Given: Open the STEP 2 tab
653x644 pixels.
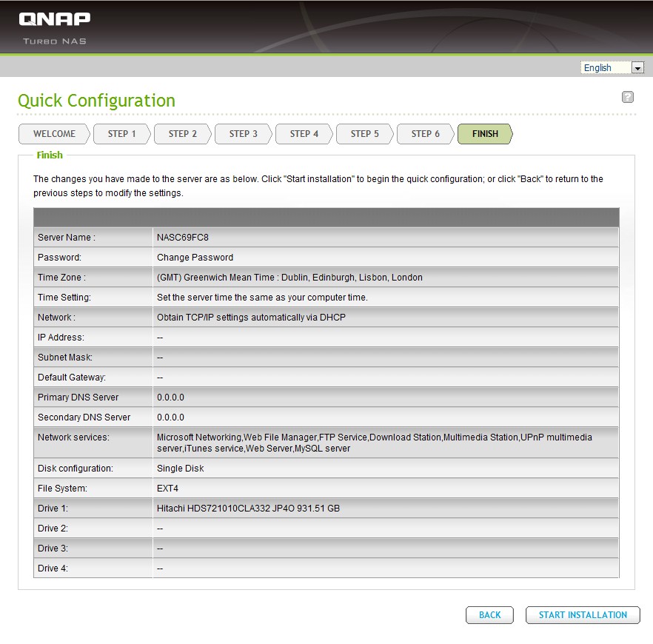Looking at the screenshot, I should click(x=183, y=134).
